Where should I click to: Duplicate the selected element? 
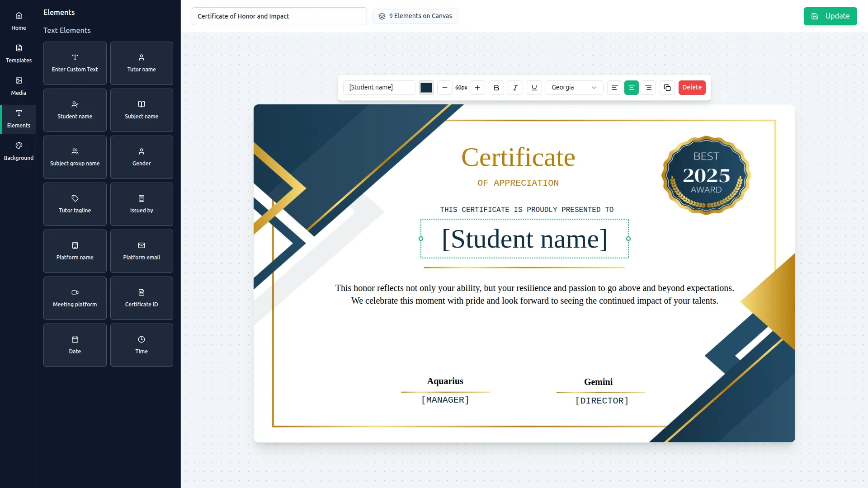(x=667, y=88)
